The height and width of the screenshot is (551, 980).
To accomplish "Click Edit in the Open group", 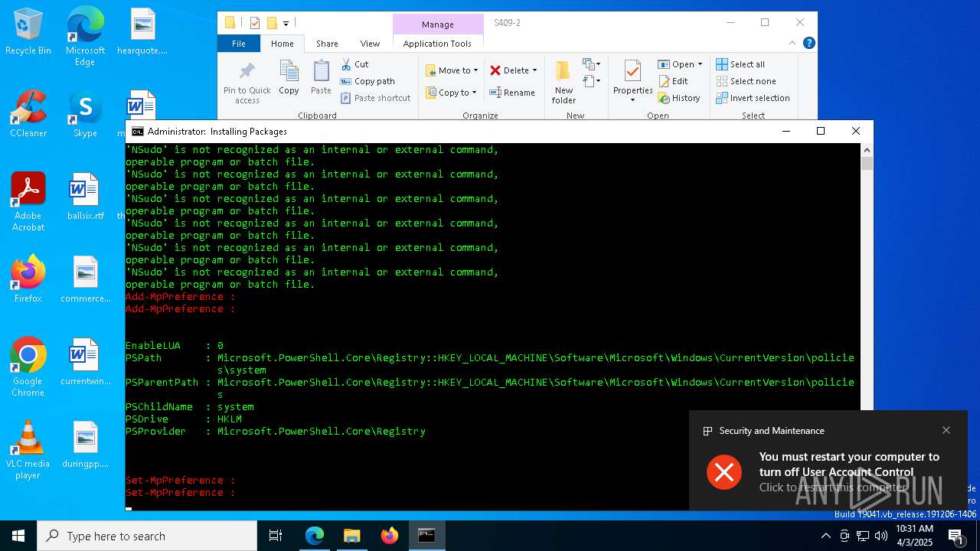I will pos(673,81).
